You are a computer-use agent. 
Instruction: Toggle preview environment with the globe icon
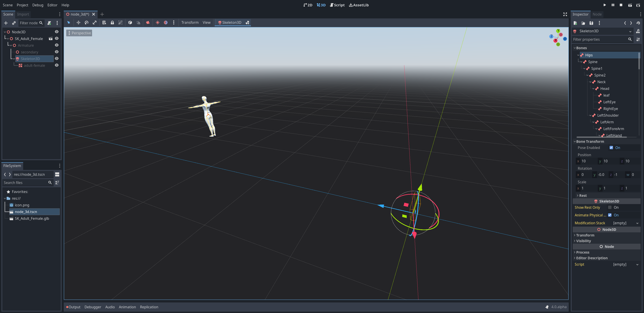(166, 22)
